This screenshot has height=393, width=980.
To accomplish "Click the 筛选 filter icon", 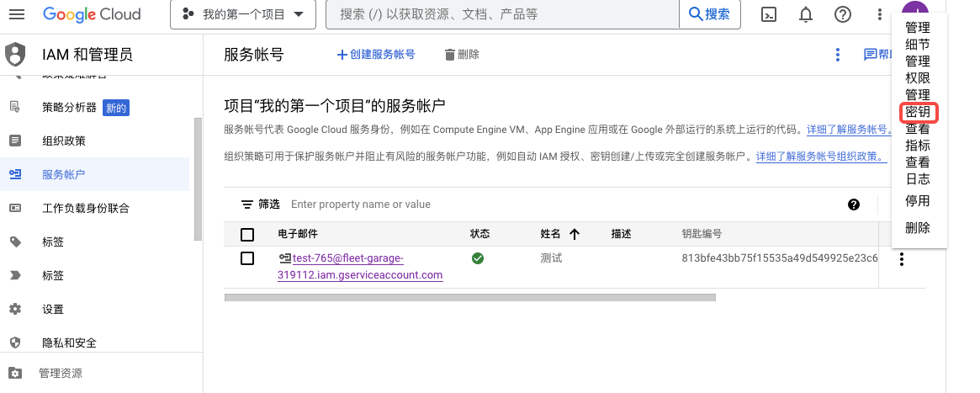I will pyautogui.click(x=247, y=204).
